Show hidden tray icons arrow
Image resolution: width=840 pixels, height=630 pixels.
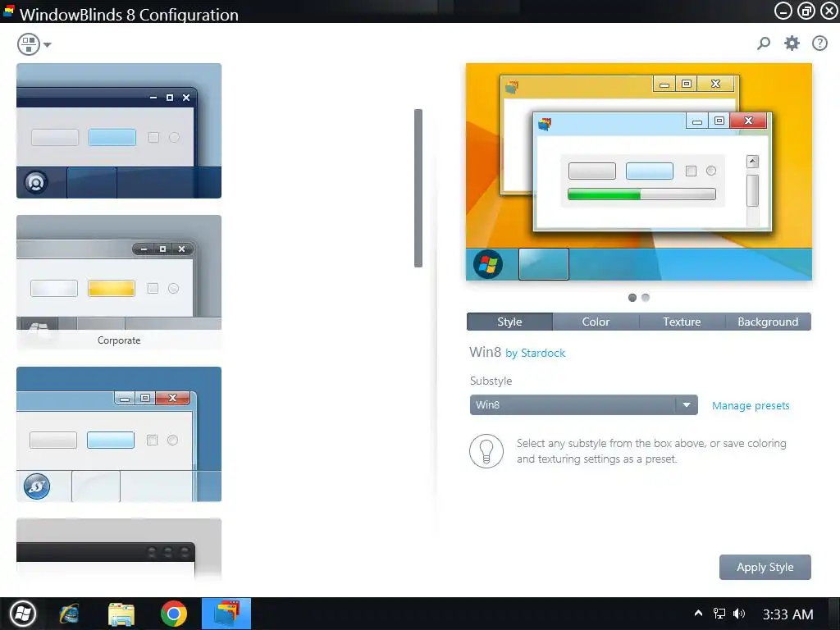(x=698, y=614)
